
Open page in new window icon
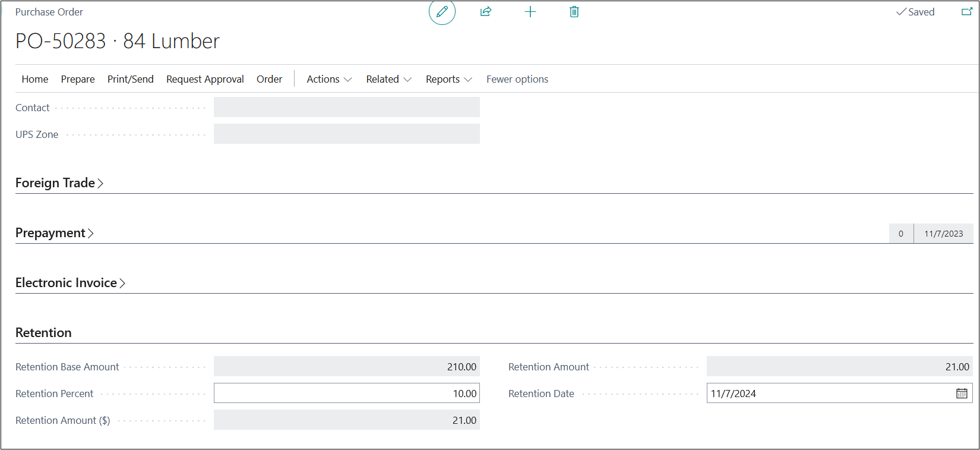point(967,12)
